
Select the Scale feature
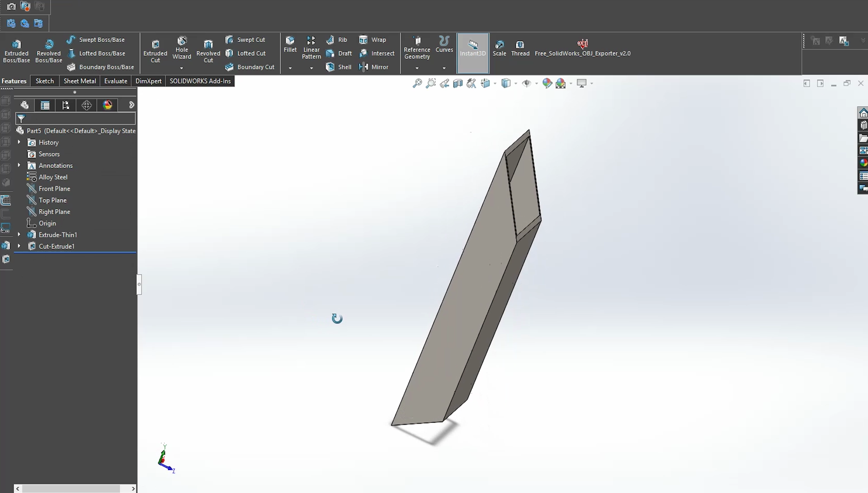point(500,48)
